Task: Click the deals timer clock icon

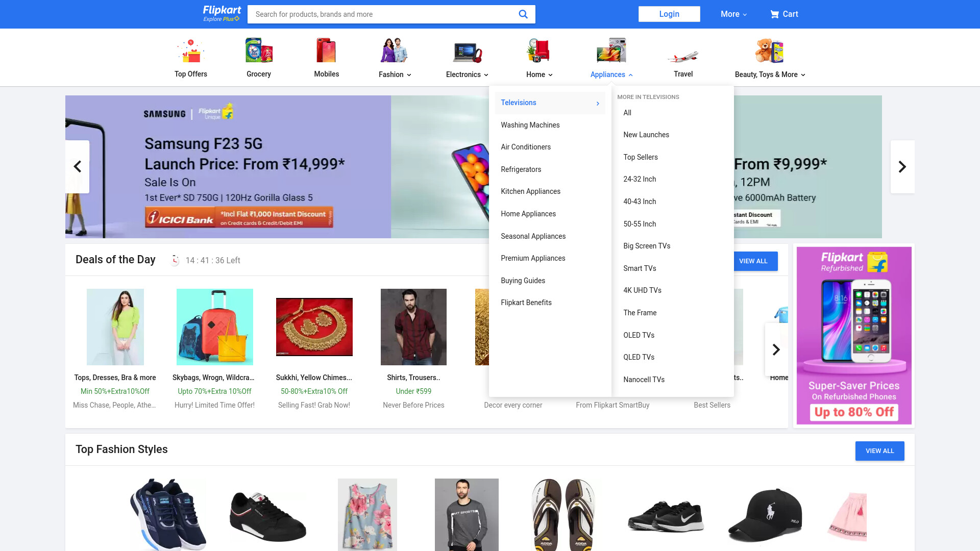Action: pos(175,260)
